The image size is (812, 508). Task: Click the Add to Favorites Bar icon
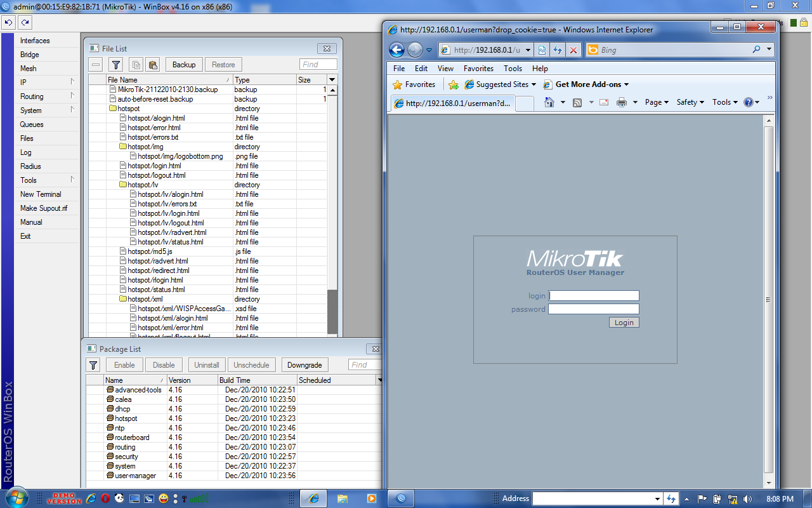tap(454, 84)
